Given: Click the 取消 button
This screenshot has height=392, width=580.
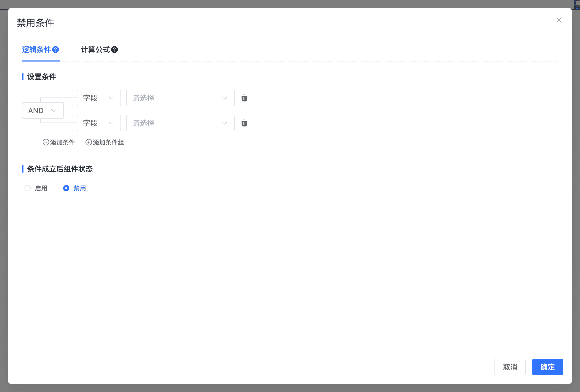Looking at the screenshot, I should (x=510, y=367).
